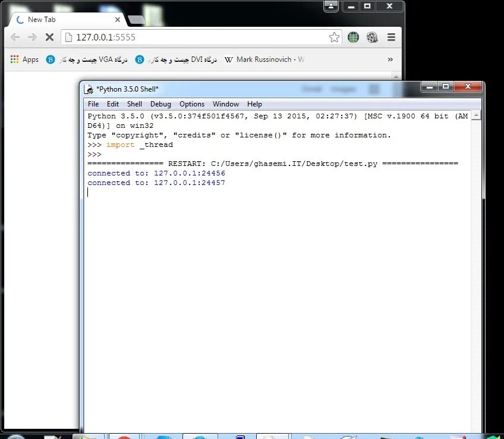Image resolution: width=504 pixels, height=439 pixels.
Task: Minimize the Python Shell window
Action: 430,87
